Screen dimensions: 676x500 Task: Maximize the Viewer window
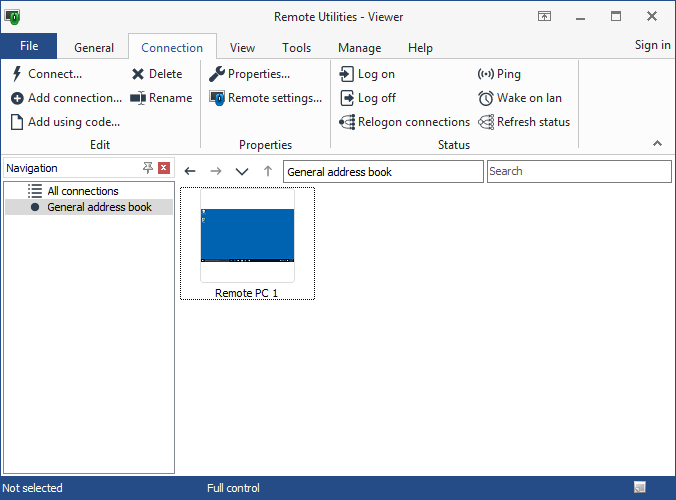point(616,16)
